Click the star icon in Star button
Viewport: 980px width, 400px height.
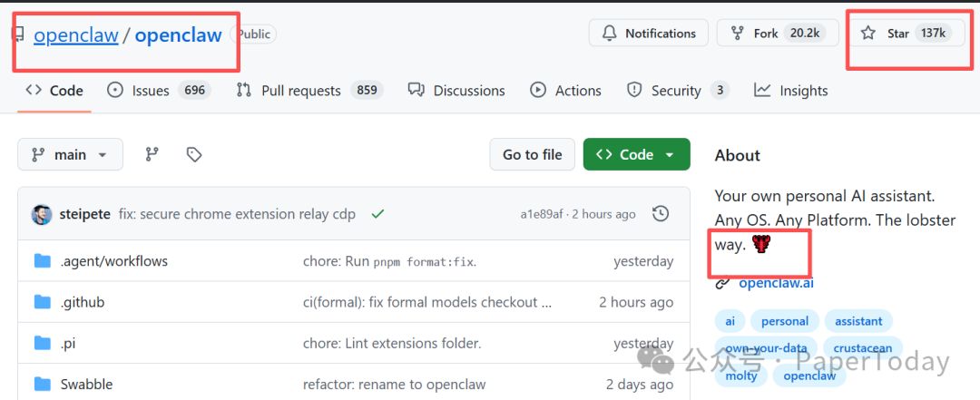(x=868, y=34)
